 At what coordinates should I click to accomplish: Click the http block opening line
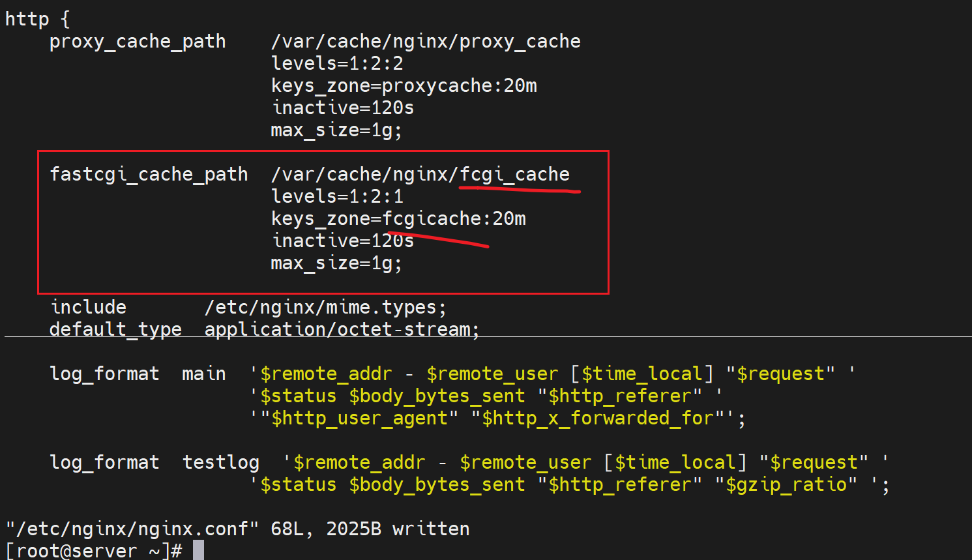click(37, 19)
